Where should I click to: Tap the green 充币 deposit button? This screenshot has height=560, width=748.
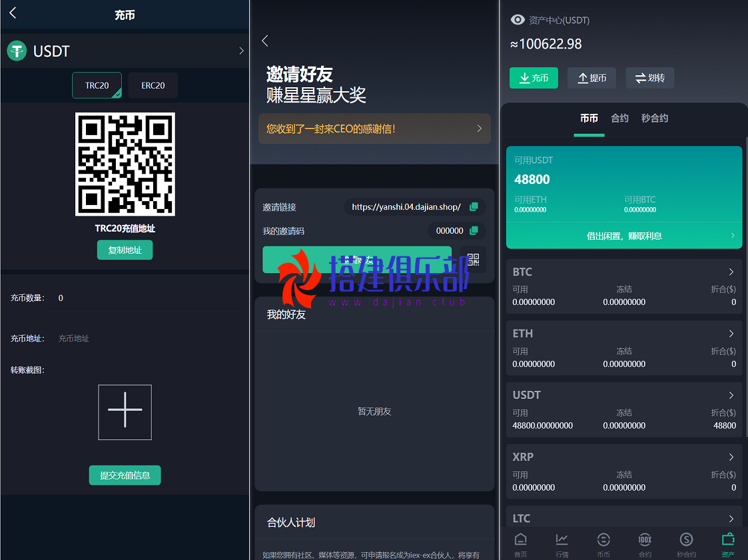pyautogui.click(x=534, y=78)
